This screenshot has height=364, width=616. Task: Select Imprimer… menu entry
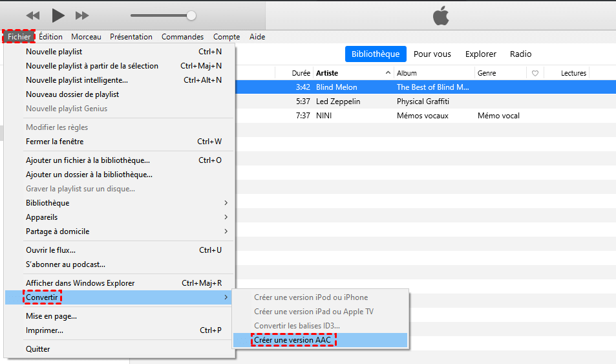(120, 330)
